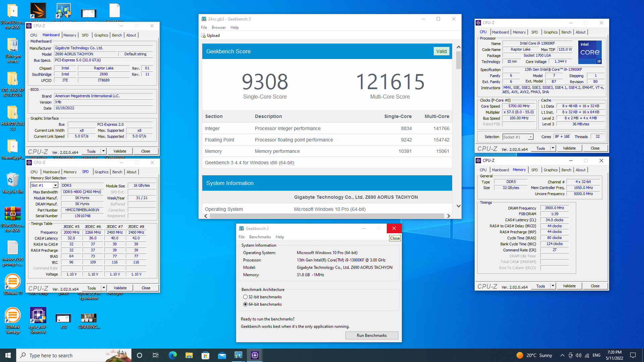Open the ThermSpyP desktop file

point(12,149)
